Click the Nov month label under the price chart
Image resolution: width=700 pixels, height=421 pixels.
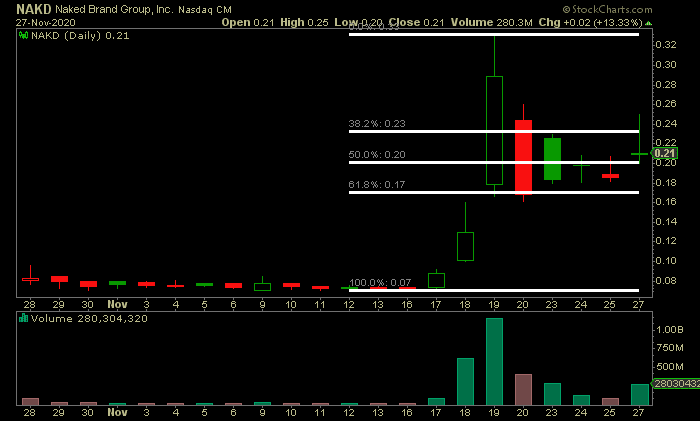[117, 304]
